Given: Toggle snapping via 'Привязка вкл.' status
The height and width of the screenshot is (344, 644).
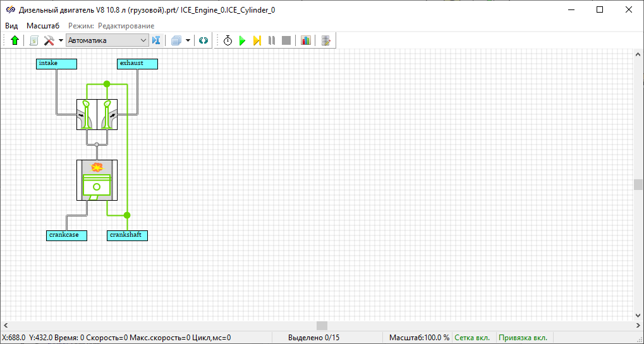Looking at the screenshot, I should coord(523,338).
